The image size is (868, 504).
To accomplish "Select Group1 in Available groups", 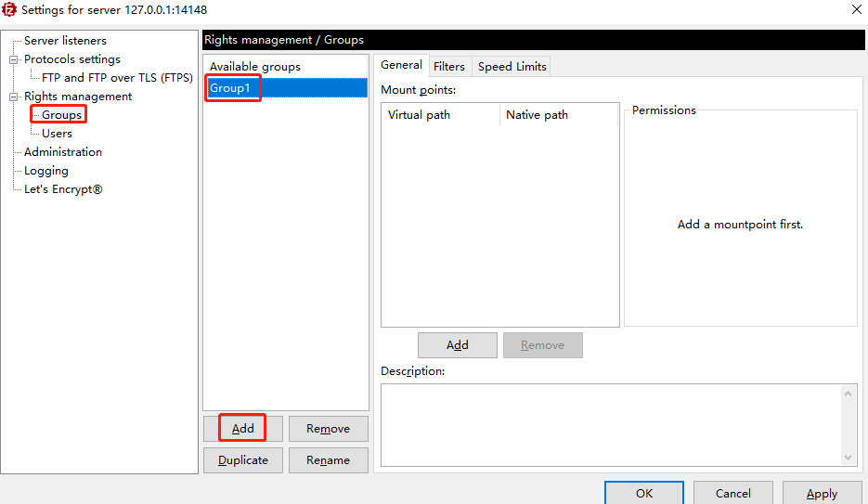I will [x=285, y=88].
